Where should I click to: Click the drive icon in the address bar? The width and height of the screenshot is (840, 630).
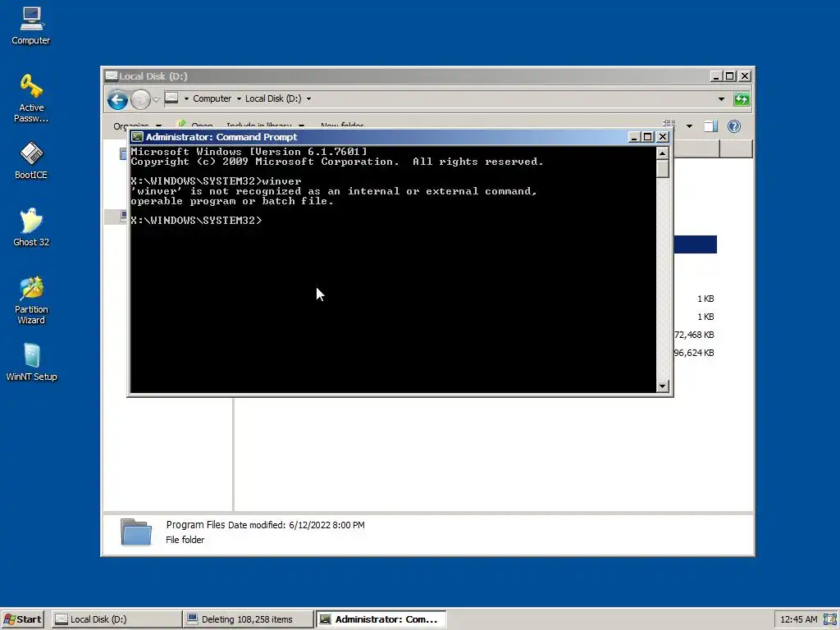[171, 98]
